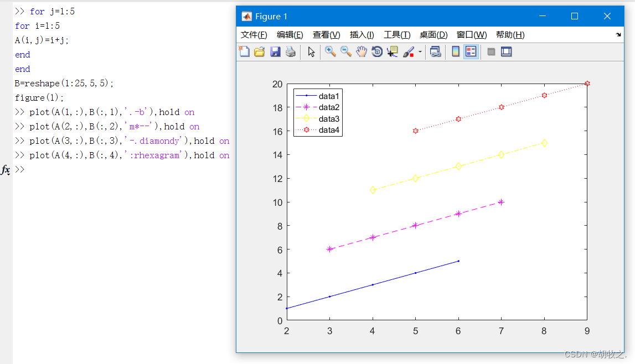Enable the Data Cursor tool
Image resolution: width=635 pixels, height=364 pixels.
[x=393, y=52]
